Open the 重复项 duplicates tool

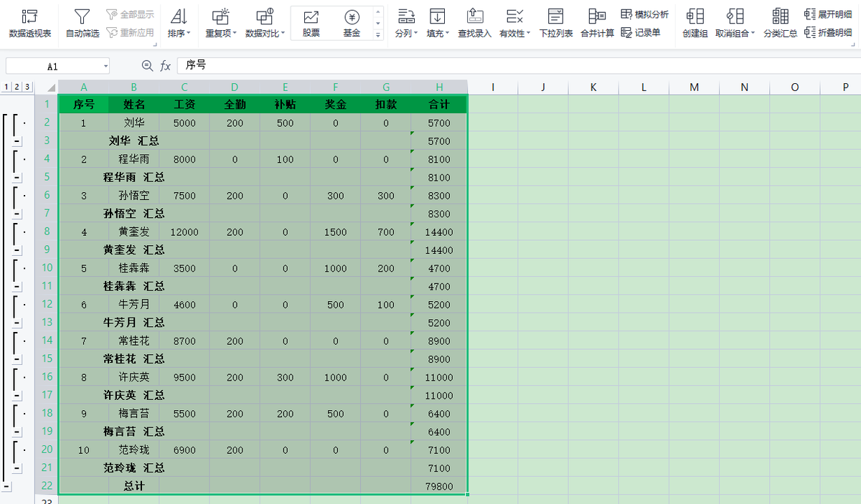pos(222,24)
